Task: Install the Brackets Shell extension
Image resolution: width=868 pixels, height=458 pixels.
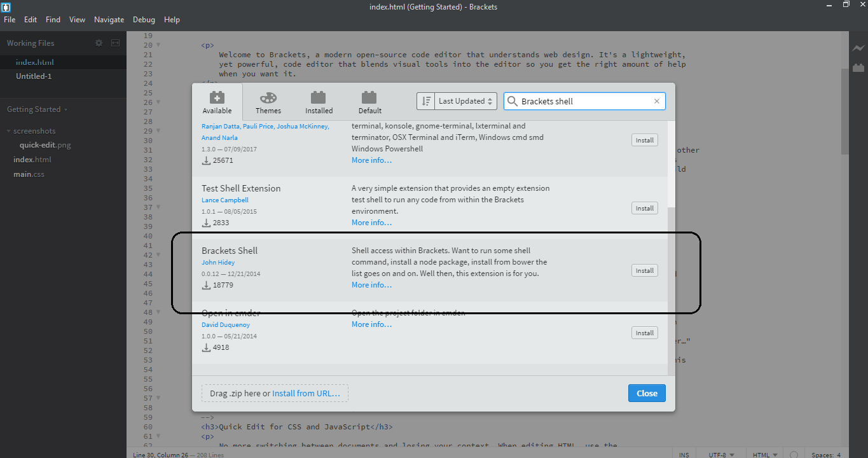Action: pos(645,270)
